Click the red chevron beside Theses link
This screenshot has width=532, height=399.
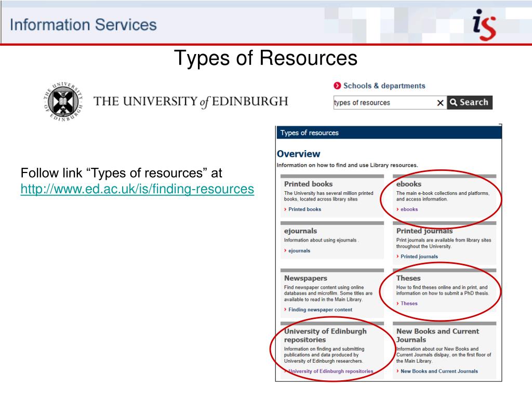point(397,303)
